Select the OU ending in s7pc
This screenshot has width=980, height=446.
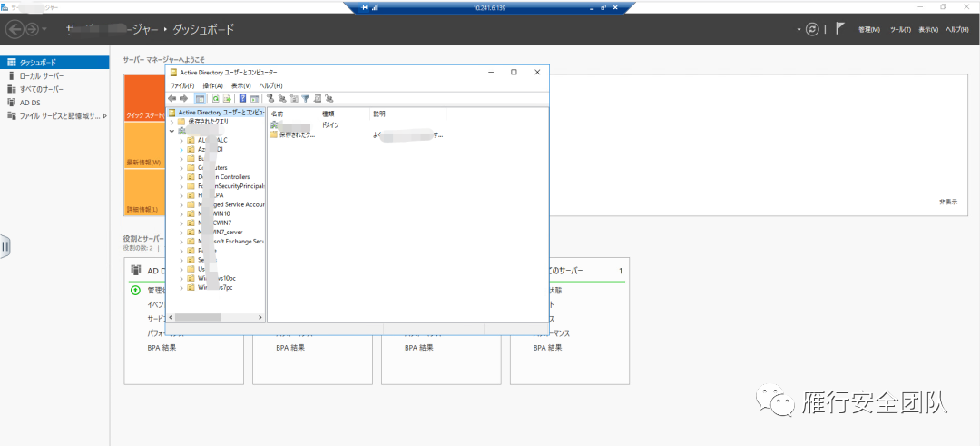[215, 287]
